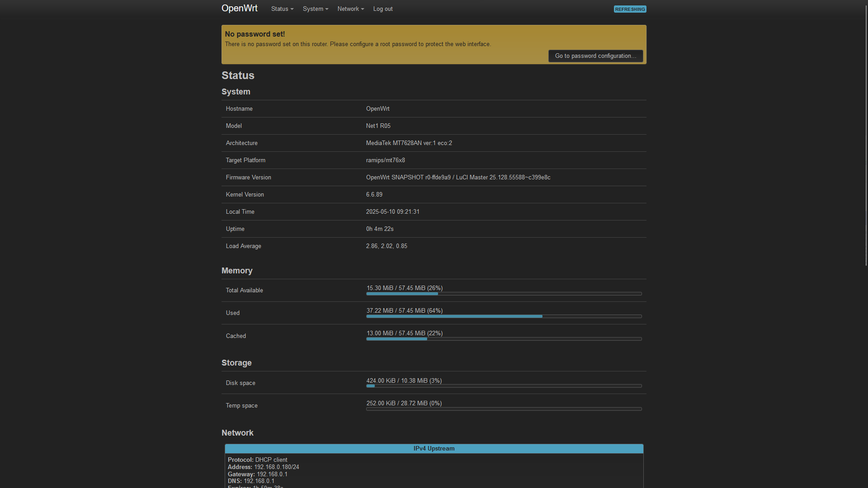Click the local time value 2025-05-10 09:21:31
This screenshot has height=488, width=868.
click(x=393, y=212)
